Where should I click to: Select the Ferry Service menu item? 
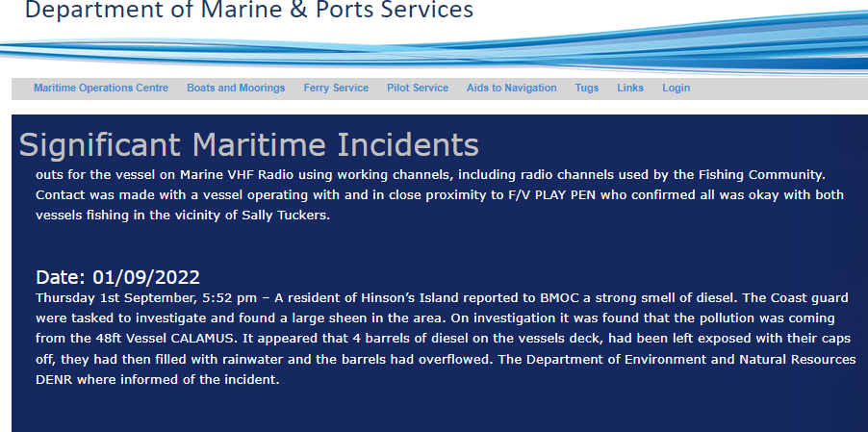pyautogui.click(x=336, y=88)
